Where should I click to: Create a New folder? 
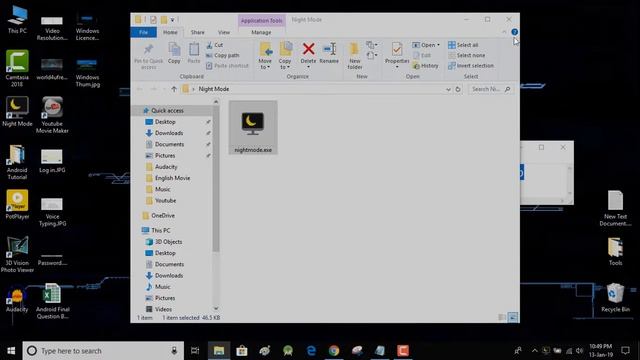pyautogui.click(x=355, y=56)
